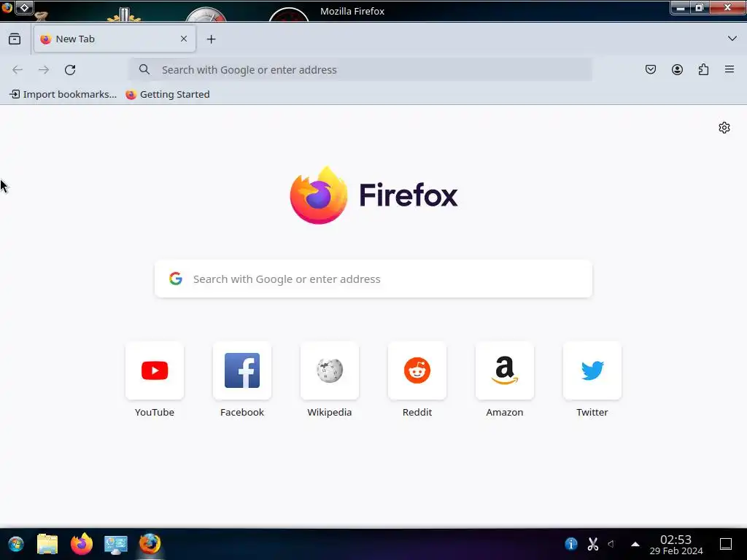Screen dimensions: 747x560
Task: Expand the hidden tray icons arrow
Action: [635, 544]
